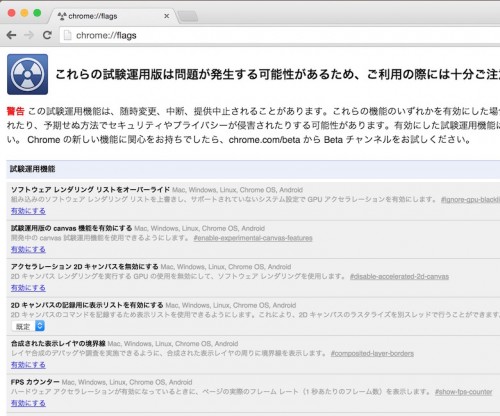Close the chrome://flags tab

coord(167,16)
